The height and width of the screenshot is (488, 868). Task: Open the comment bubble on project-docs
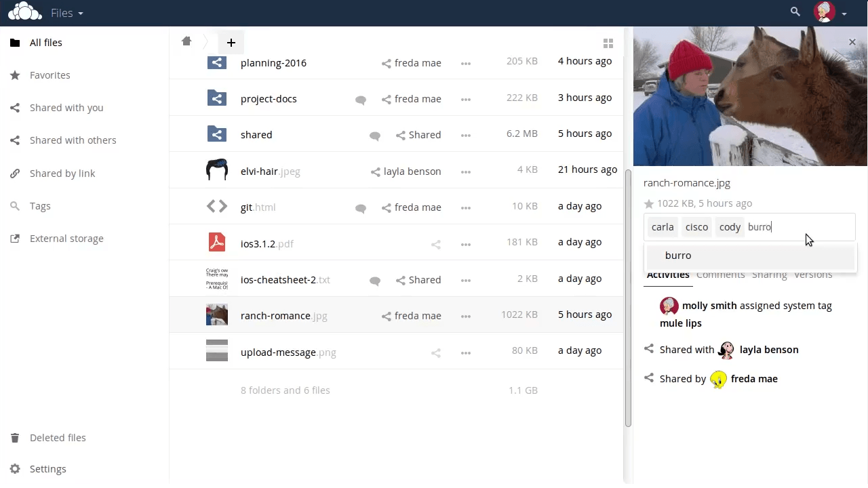point(360,99)
